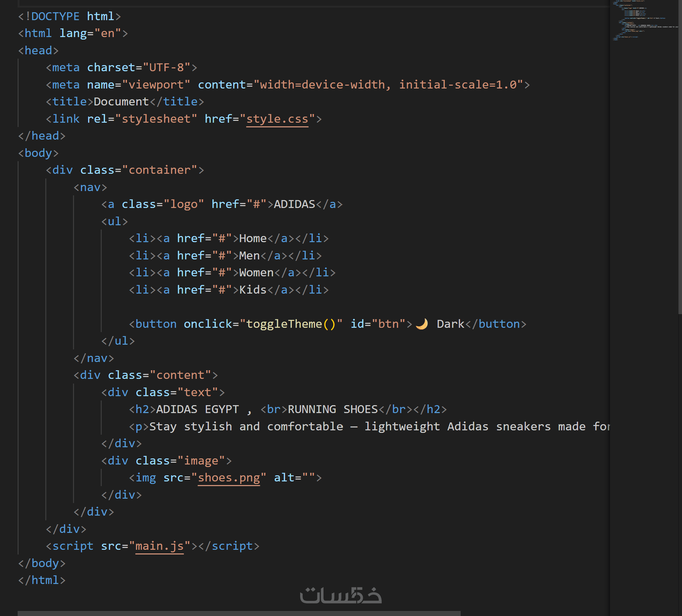This screenshot has height=616, width=682.
Task: Click the closing "</ul>" tag
Action: (118, 341)
